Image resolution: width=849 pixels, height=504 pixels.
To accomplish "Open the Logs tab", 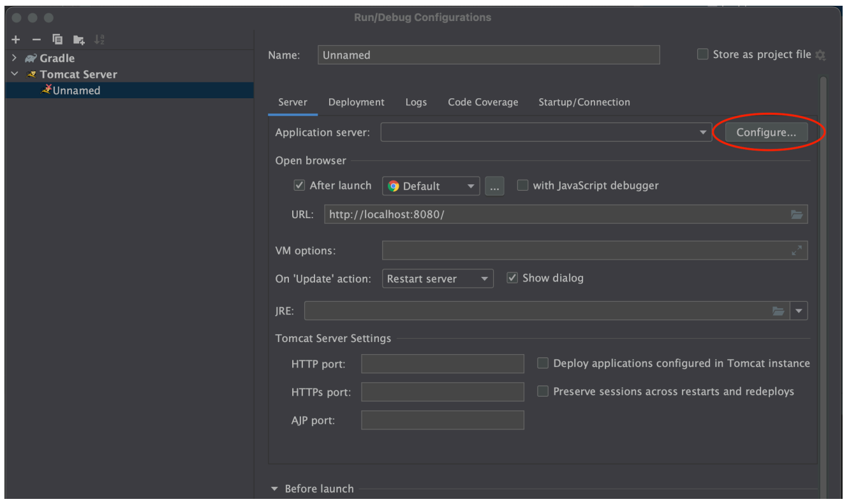I will pos(416,102).
